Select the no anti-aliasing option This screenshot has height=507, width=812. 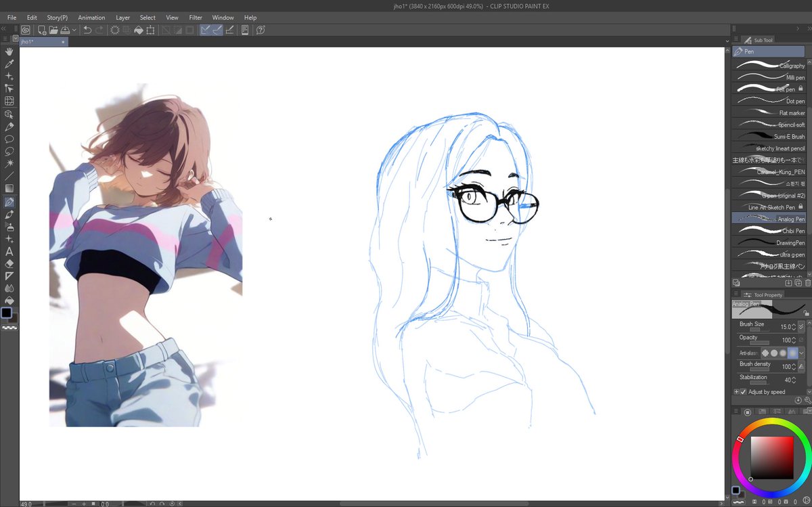765,353
